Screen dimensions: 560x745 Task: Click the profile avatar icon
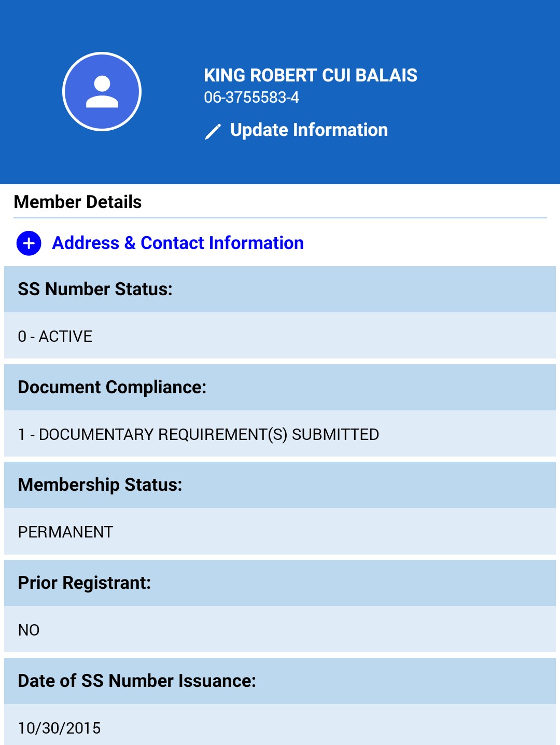click(x=102, y=92)
